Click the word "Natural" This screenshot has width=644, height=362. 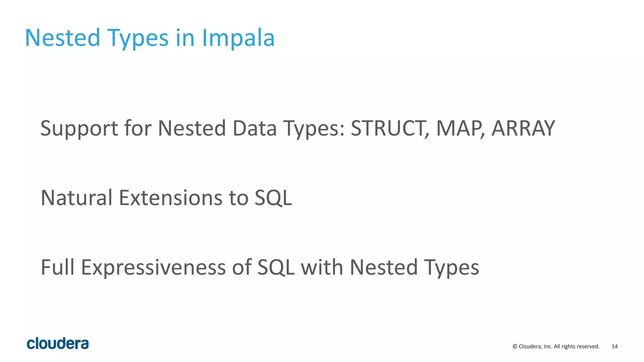click(x=76, y=198)
